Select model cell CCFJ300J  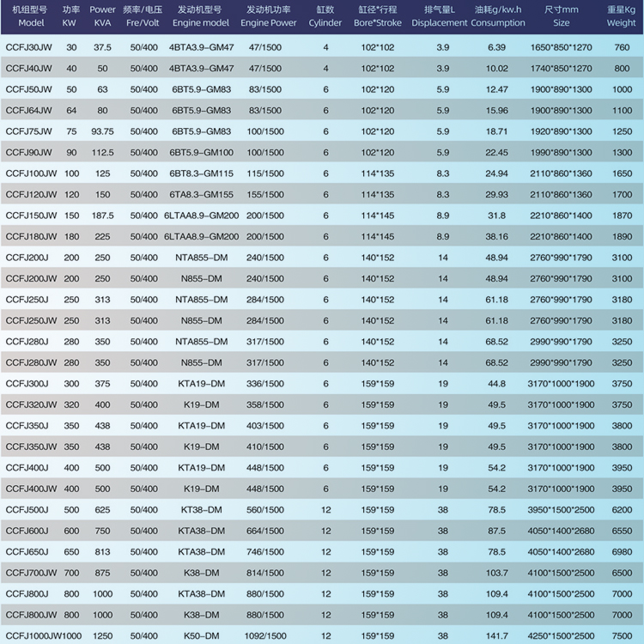[x=27, y=384]
